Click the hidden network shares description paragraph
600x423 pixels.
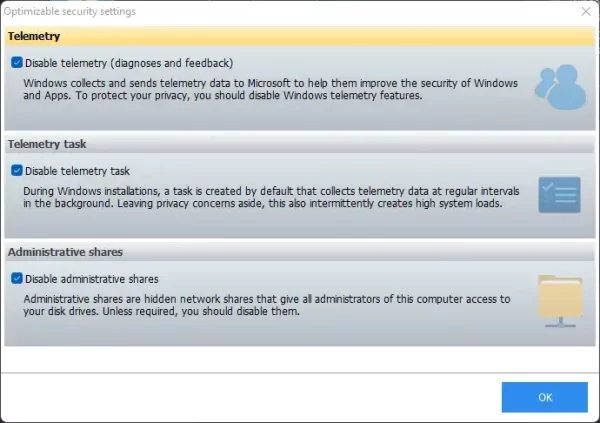267,305
